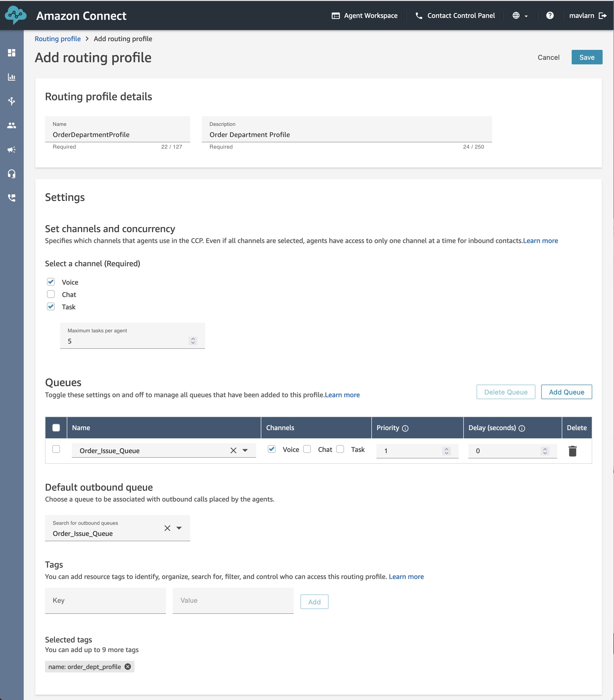Uncheck the Task channel checkbox
Image resolution: width=614 pixels, height=700 pixels.
pos(51,306)
